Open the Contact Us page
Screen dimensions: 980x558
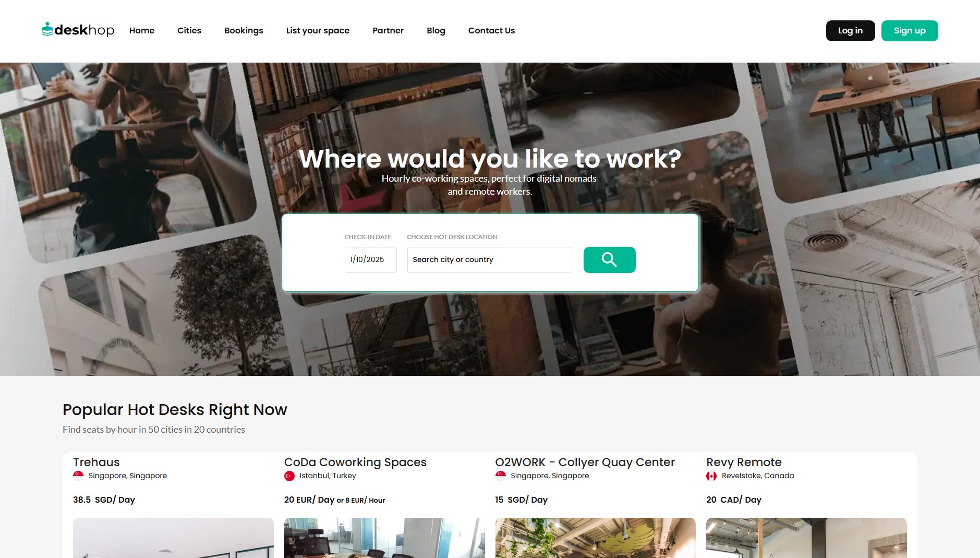[491, 30]
